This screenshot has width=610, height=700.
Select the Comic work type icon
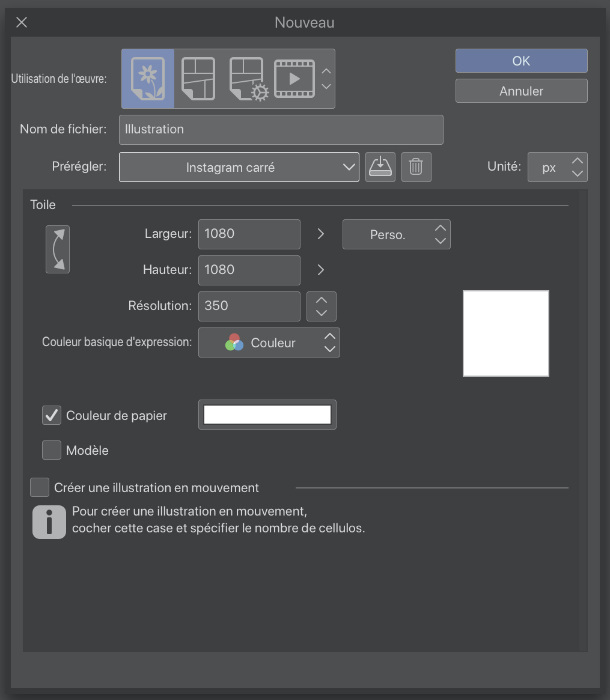[198, 79]
